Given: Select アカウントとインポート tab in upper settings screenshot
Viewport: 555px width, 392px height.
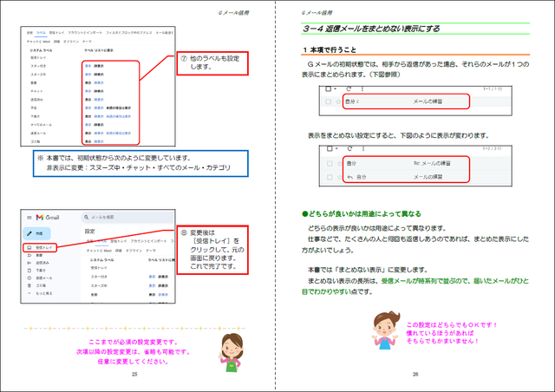Looking at the screenshot, I should tap(85, 33).
